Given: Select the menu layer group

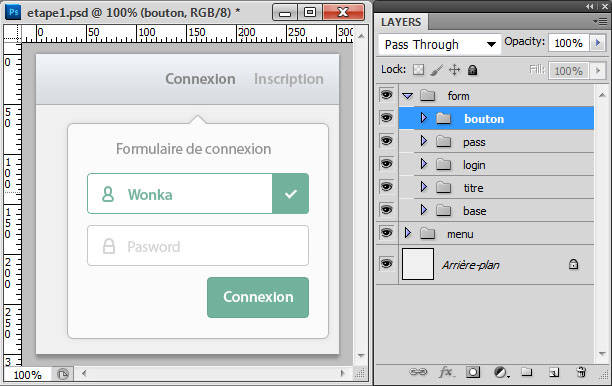Looking at the screenshot, I should 496,233.
